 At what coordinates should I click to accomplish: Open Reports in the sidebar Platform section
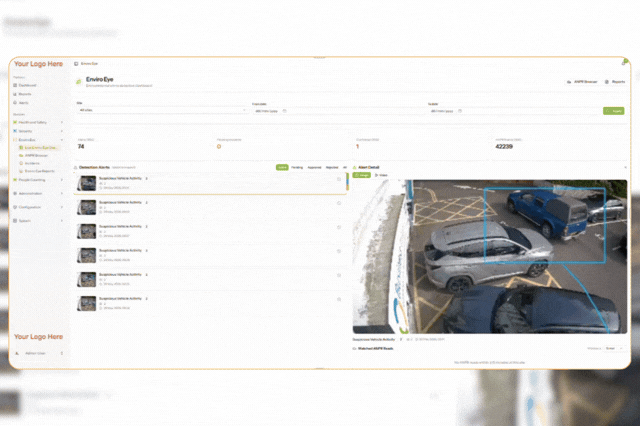22,94
